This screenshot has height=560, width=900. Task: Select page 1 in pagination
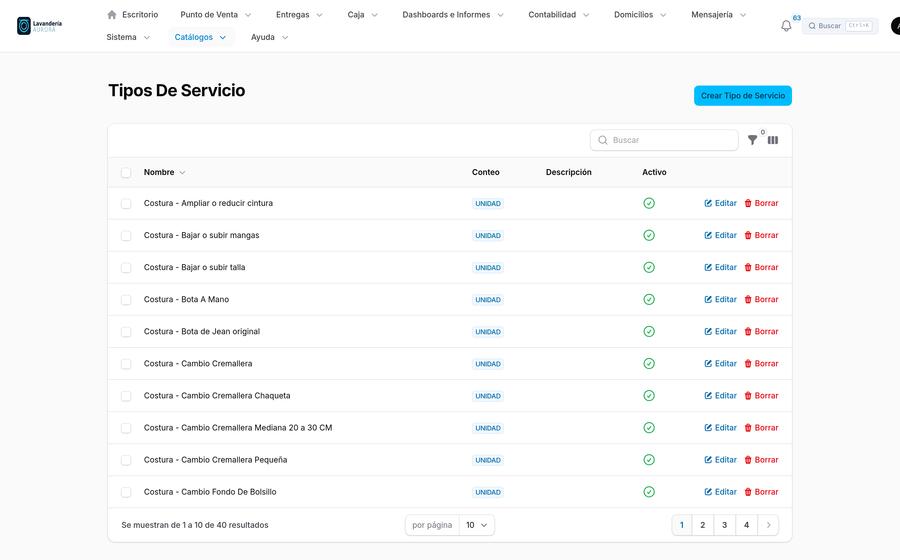[682, 525]
